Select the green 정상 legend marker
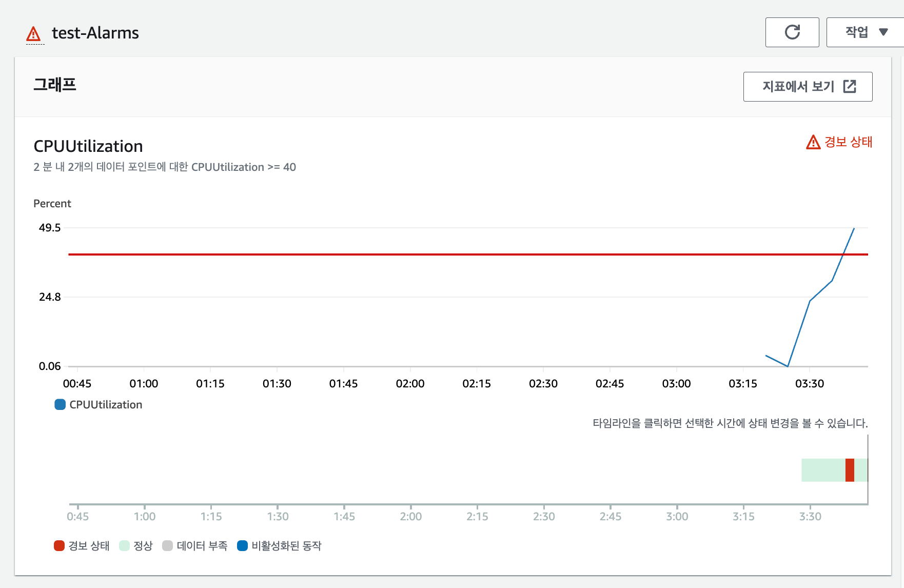Screen dimensions: 904x588 tap(124, 545)
